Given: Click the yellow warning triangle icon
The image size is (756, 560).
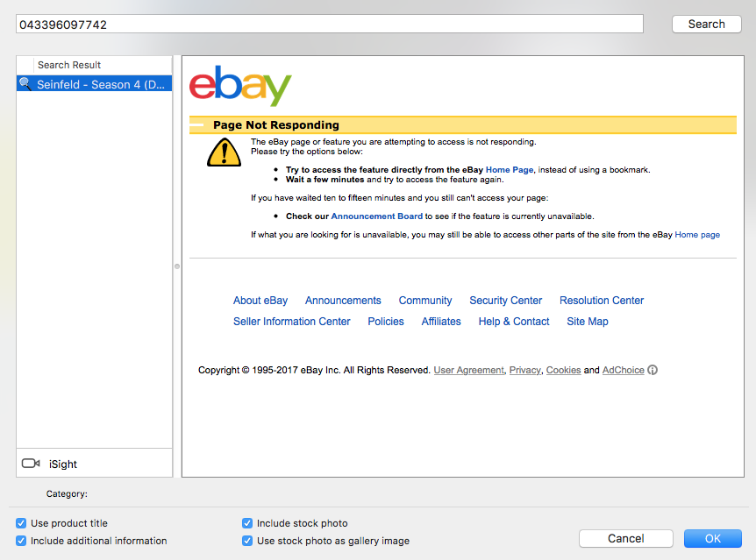Looking at the screenshot, I should pos(224,152).
